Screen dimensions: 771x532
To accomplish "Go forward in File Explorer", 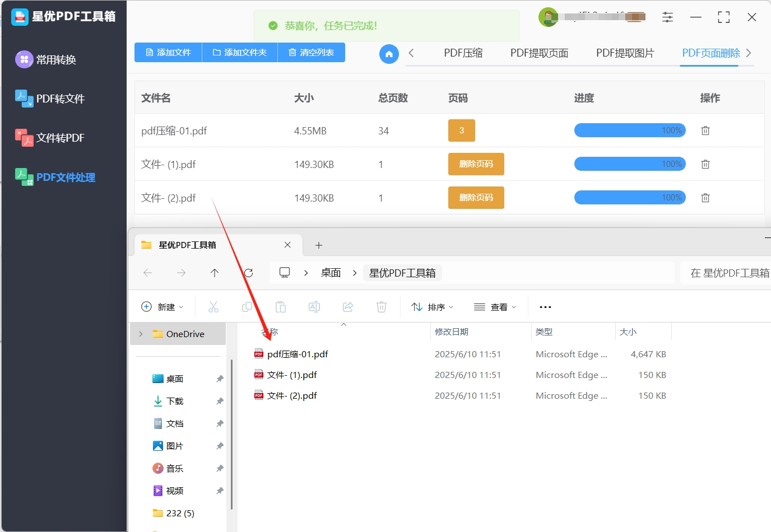I will pos(181,273).
